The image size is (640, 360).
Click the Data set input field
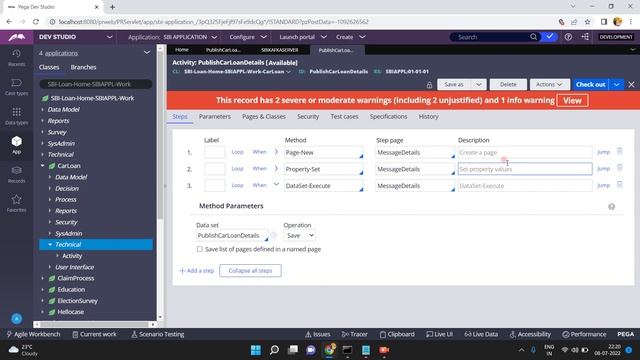point(232,236)
